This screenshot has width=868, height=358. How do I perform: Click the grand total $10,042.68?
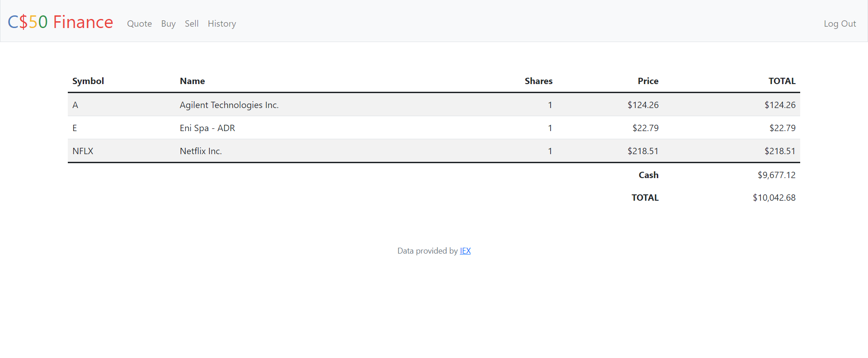click(774, 198)
